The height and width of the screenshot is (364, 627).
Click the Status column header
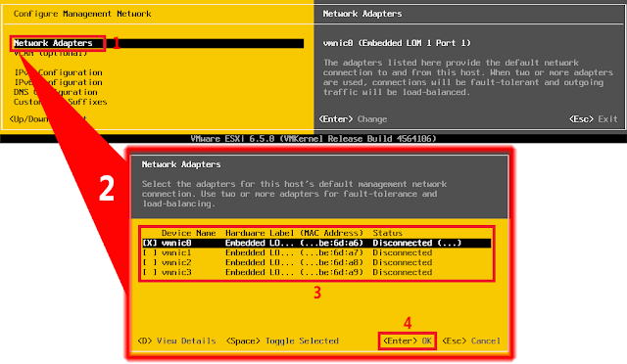point(388,233)
